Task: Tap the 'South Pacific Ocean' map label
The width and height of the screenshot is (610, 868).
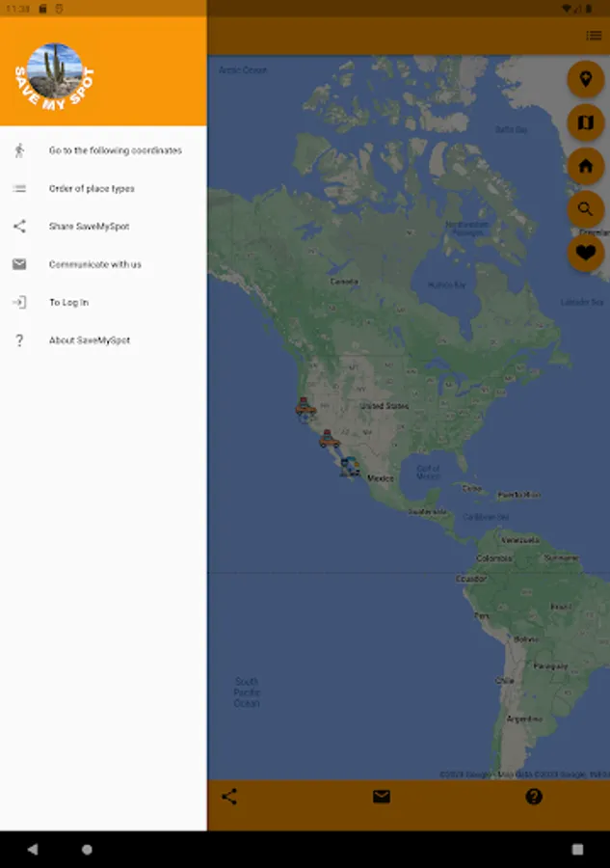Action: tap(247, 692)
